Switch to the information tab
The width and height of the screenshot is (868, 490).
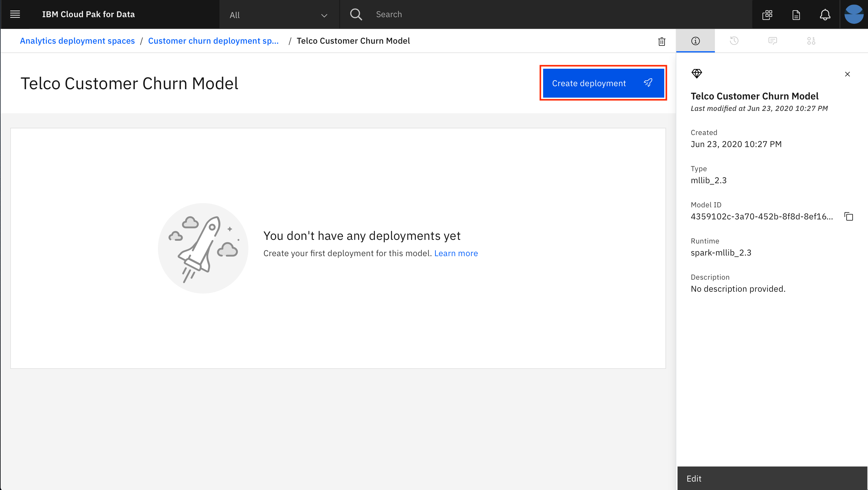point(695,41)
